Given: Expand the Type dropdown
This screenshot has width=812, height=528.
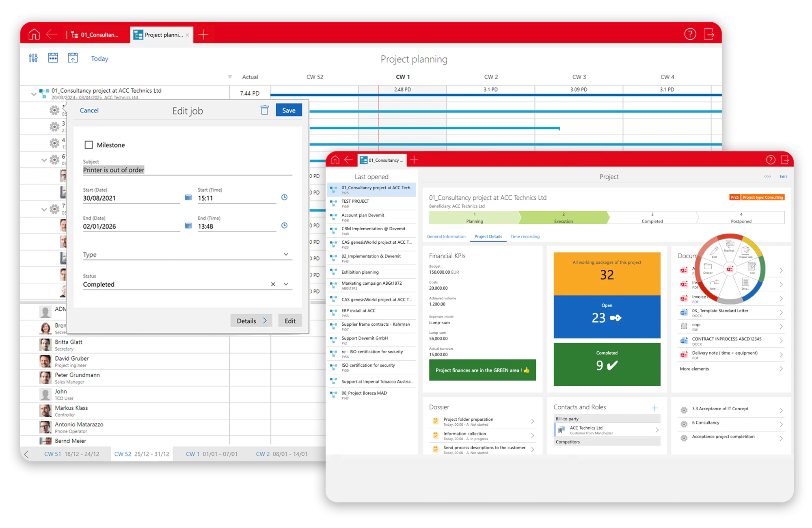Looking at the screenshot, I should [286, 254].
